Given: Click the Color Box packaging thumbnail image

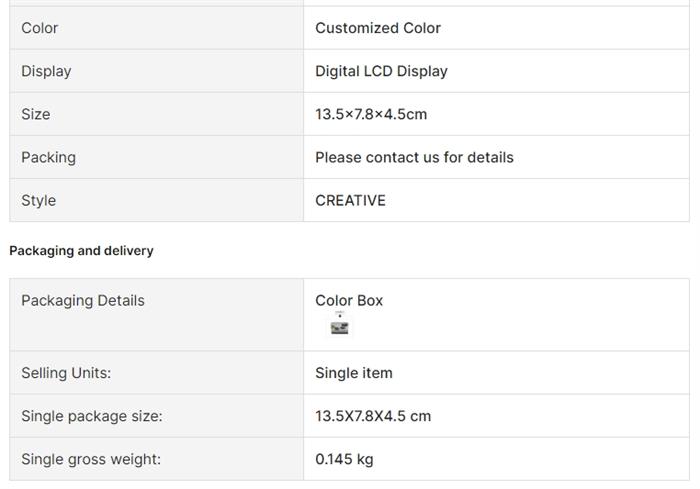Looking at the screenshot, I should (x=340, y=325).
